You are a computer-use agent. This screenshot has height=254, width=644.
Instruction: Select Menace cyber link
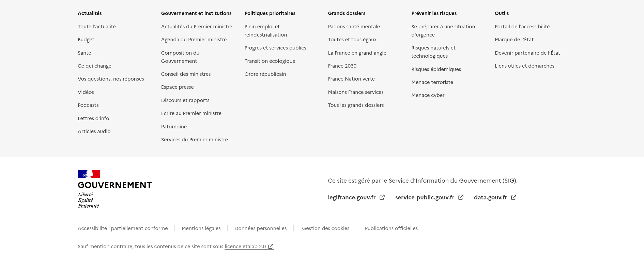(x=428, y=95)
